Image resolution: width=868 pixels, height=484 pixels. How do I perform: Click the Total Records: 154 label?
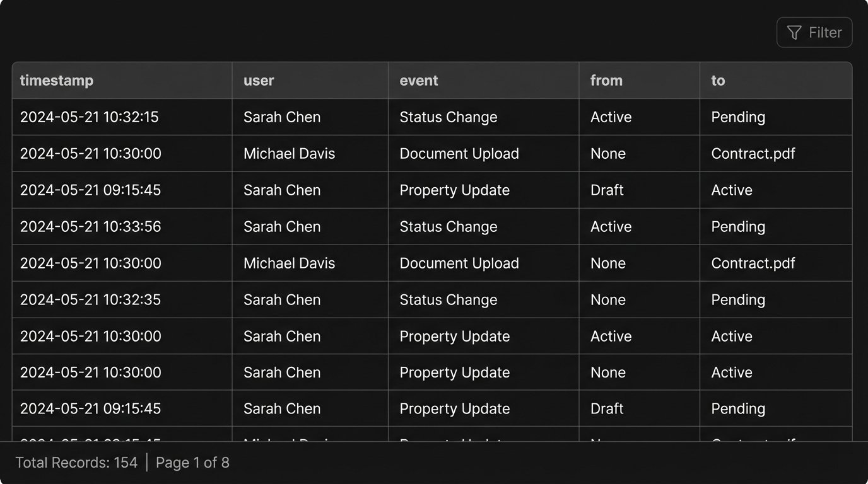point(76,463)
